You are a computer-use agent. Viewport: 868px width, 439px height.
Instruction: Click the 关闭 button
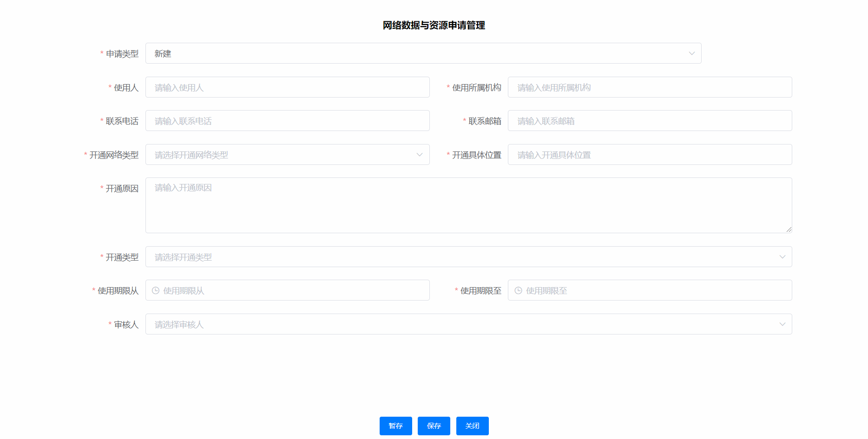click(x=472, y=426)
